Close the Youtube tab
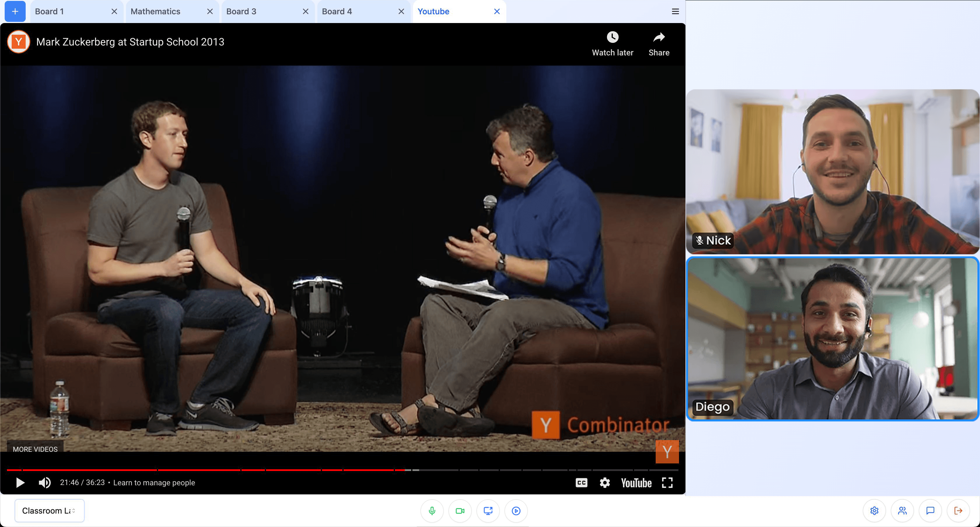The image size is (980, 527). (496, 11)
